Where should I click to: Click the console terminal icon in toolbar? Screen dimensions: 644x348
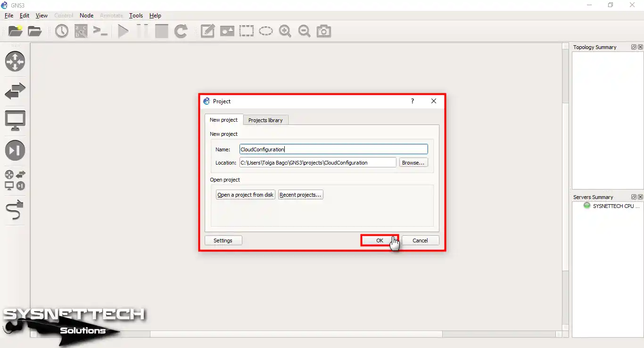coord(100,32)
